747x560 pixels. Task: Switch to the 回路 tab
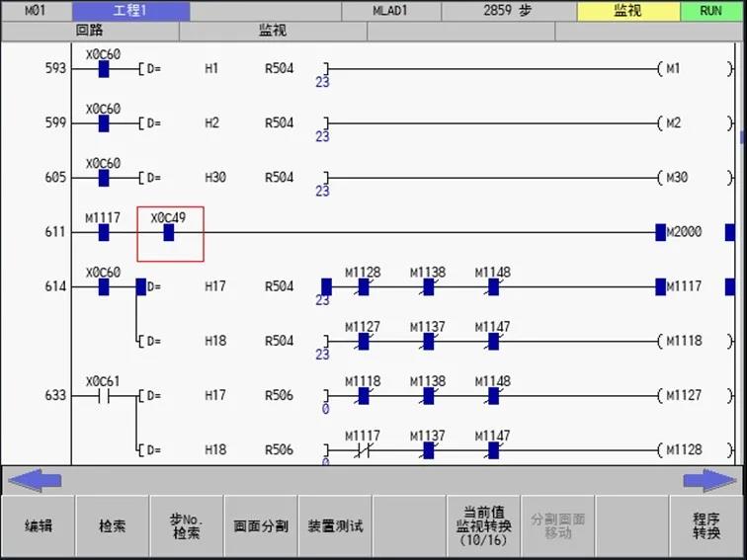pos(90,31)
